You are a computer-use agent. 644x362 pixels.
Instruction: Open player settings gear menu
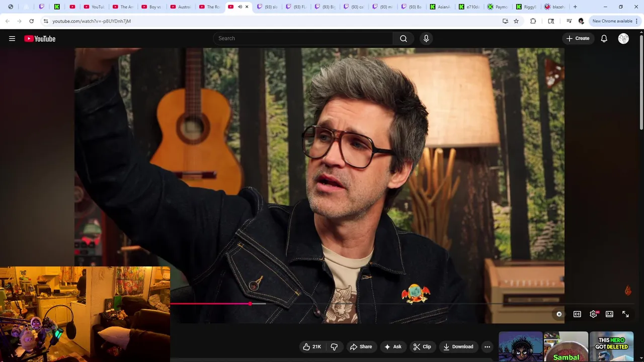pyautogui.click(x=594, y=314)
